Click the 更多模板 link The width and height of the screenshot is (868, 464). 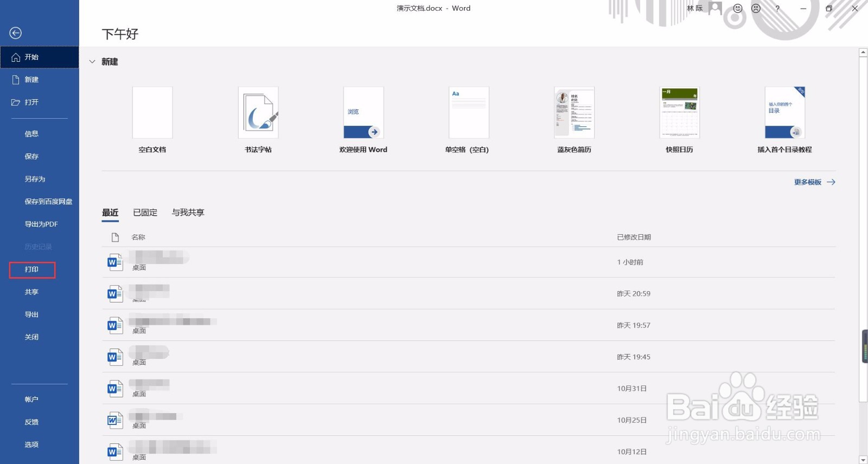coord(814,182)
